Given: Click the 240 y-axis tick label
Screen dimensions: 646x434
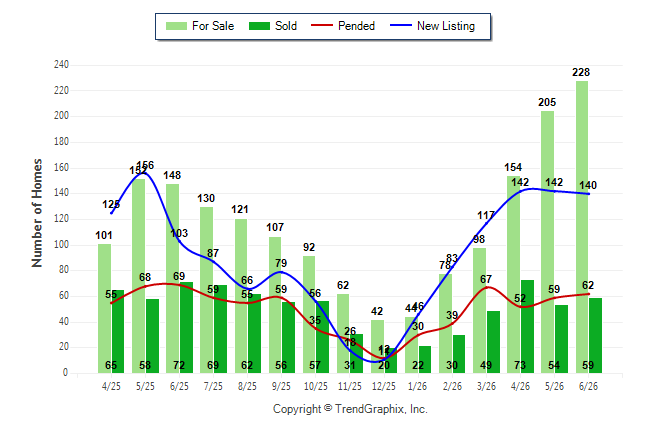Looking at the screenshot, I should 61,65.
